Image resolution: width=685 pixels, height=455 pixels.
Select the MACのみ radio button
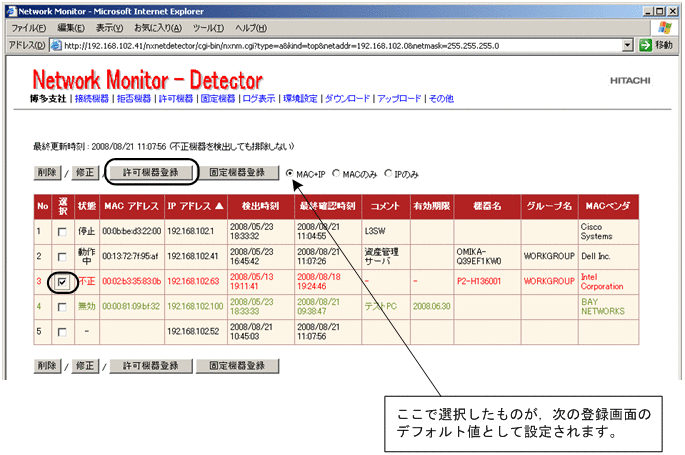coord(336,173)
